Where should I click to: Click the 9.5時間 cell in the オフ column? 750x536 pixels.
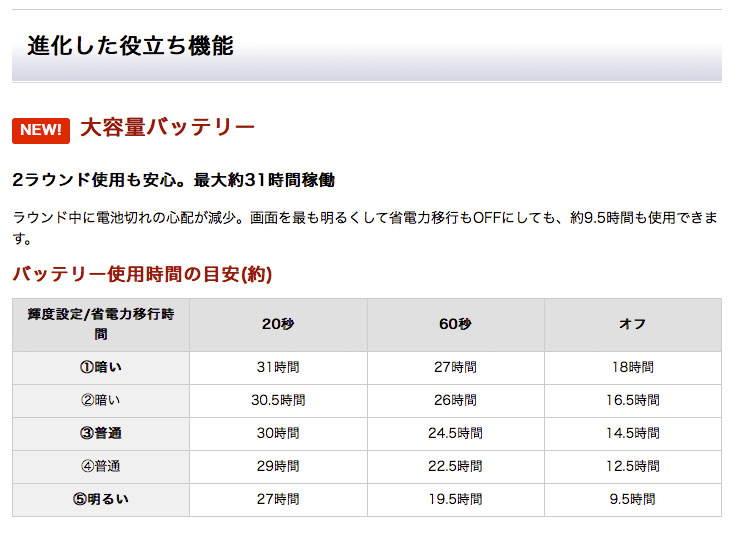[x=632, y=499]
